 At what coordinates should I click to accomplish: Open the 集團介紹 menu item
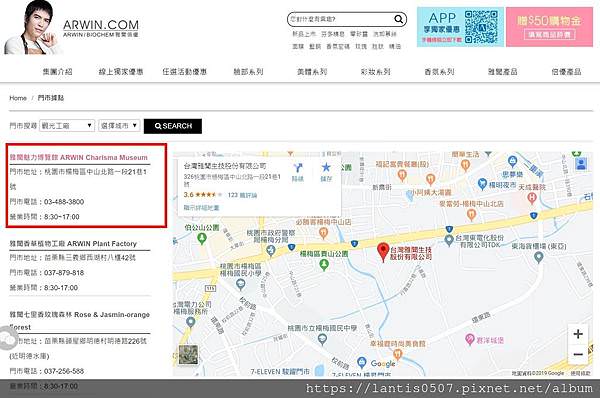pyautogui.click(x=57, y=72)
